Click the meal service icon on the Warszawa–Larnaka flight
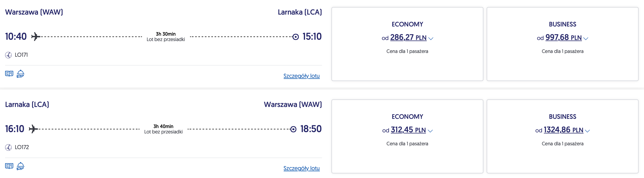644x178 pixels. (x=21, y=74)
